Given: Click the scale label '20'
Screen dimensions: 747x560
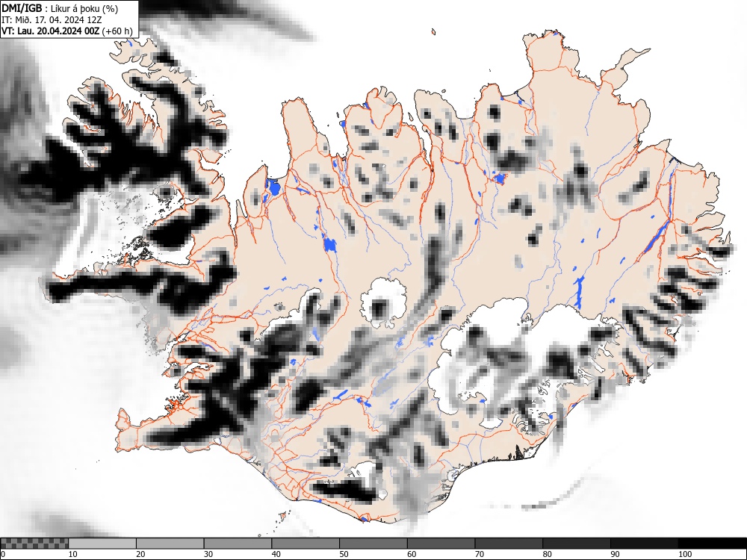Looking at the screenshot, I should pyautogui.click(x=140, y=554).
